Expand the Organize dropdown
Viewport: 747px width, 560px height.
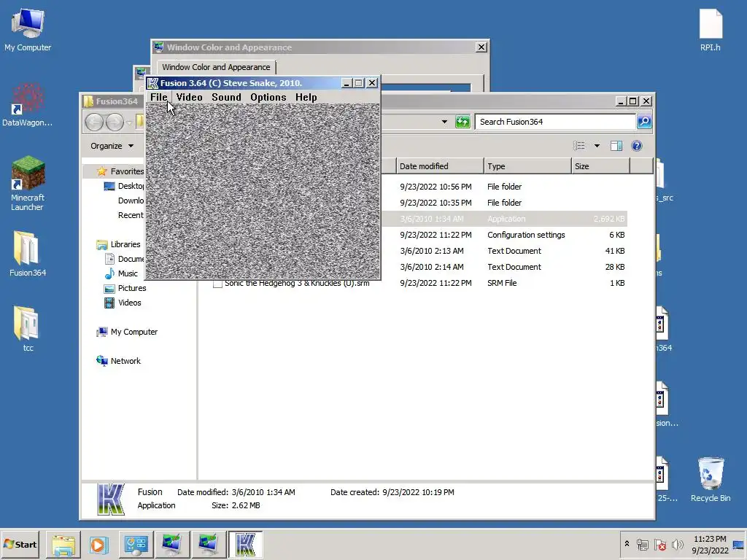point(112,146)
